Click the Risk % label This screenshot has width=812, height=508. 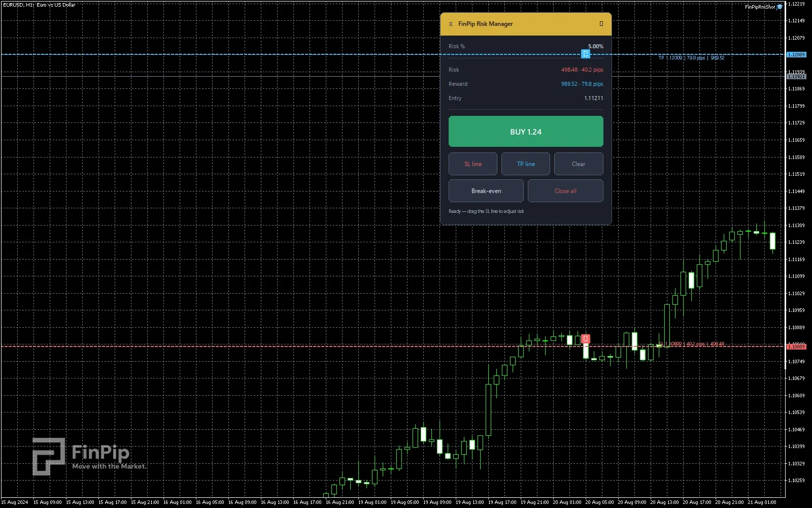click(x=457, y=46)
